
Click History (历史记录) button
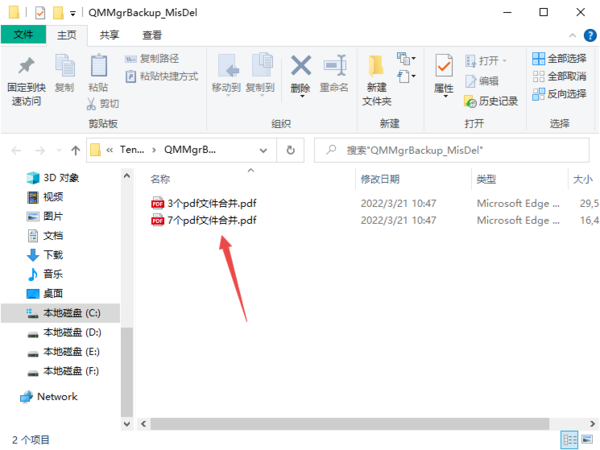tap(491, 101)
